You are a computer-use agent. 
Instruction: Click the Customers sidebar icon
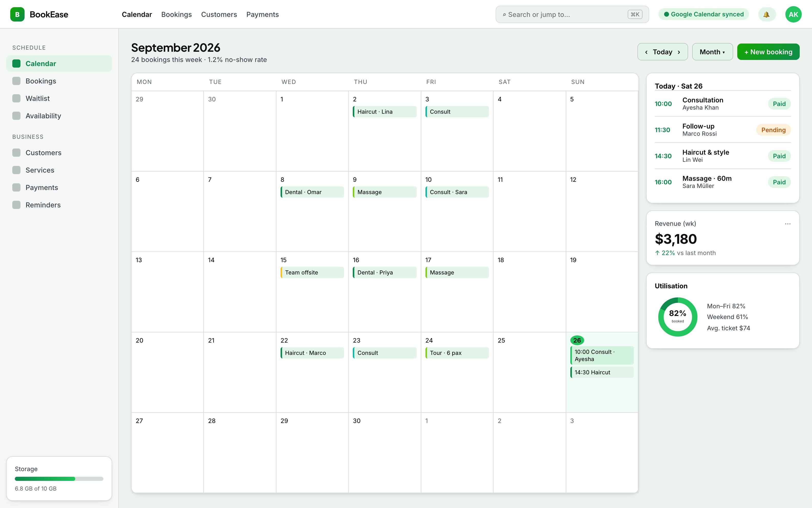point(16,153)
